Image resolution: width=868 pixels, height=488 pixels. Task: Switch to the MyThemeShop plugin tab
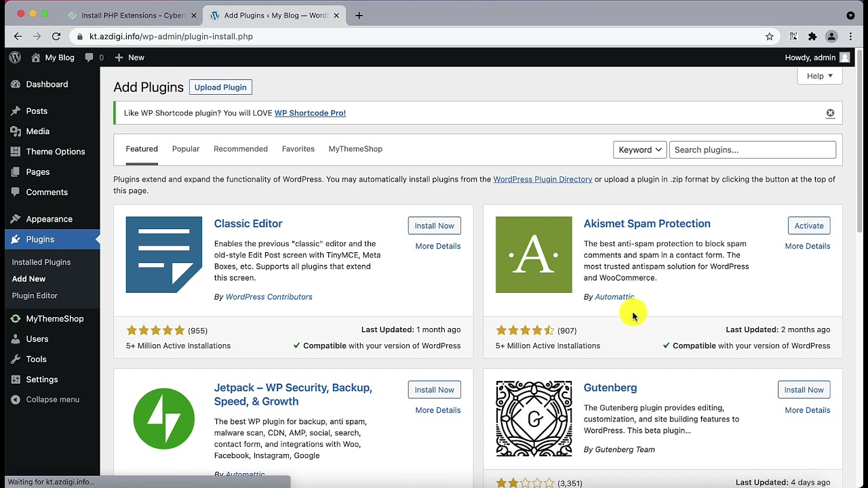point(355,149)
